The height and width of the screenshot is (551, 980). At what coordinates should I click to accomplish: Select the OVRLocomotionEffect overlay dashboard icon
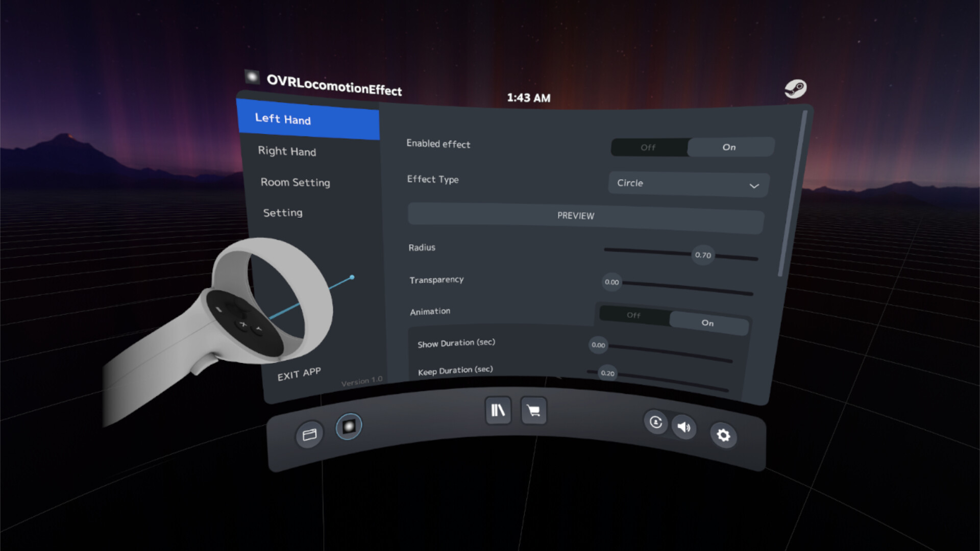(349, 426)
